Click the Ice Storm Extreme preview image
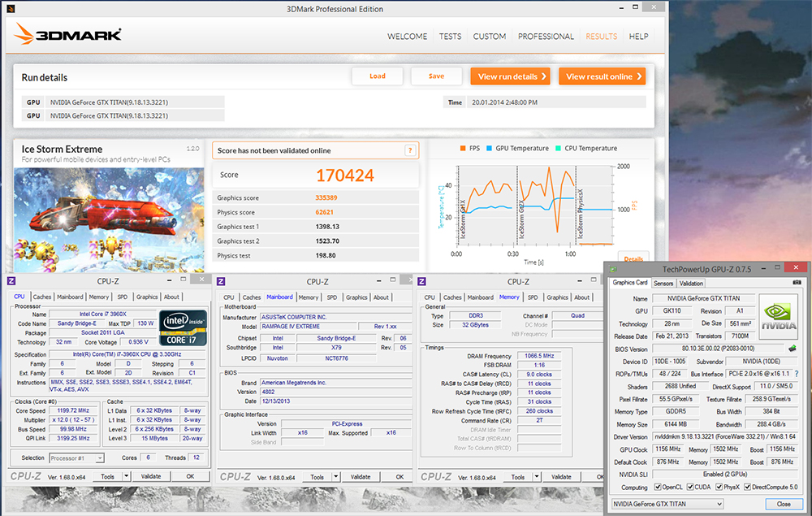This screenshot has width=812, height=516. click(109, 220)
